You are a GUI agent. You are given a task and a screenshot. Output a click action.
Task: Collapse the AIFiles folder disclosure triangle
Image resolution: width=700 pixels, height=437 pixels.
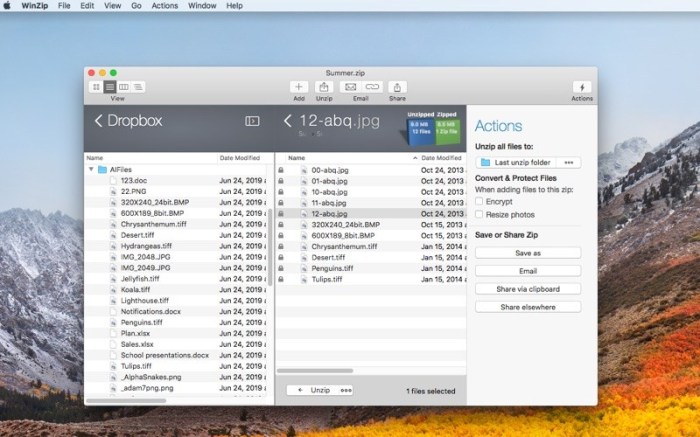tap(91, 170)
